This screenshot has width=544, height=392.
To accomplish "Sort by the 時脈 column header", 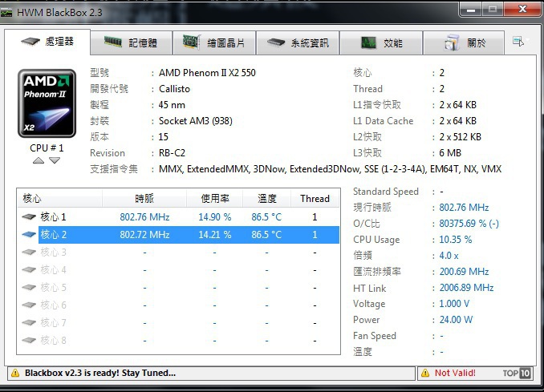I will 144,199.
